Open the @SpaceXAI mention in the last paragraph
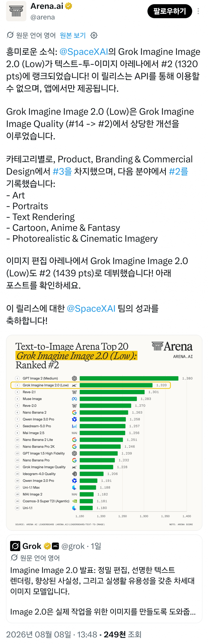Screen dimensions: 208x644 [x=91, y=308]
